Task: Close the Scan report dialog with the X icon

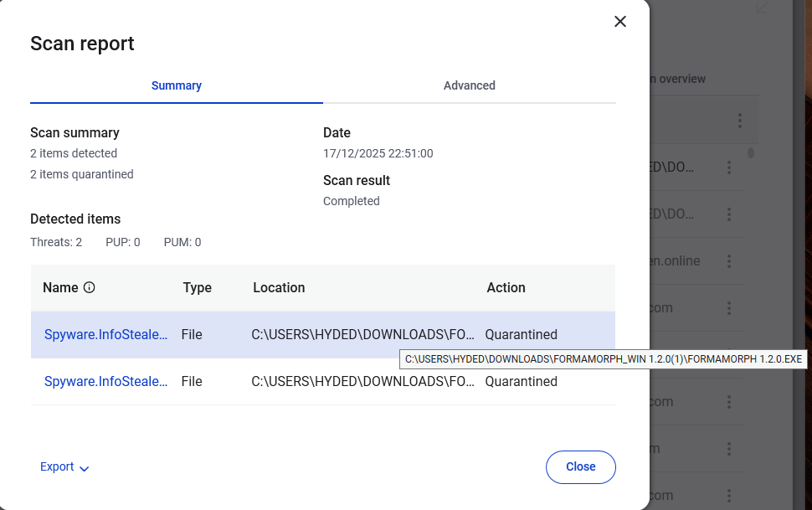Action: [x=620, y=22]
